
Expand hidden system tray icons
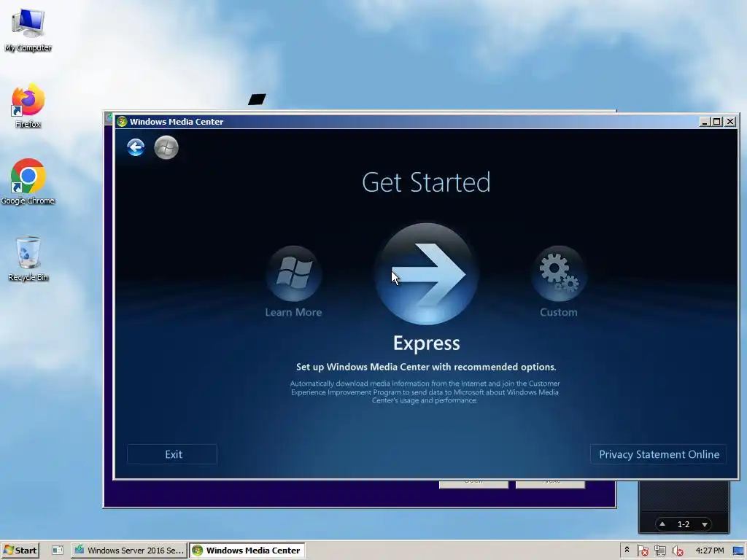627,550
